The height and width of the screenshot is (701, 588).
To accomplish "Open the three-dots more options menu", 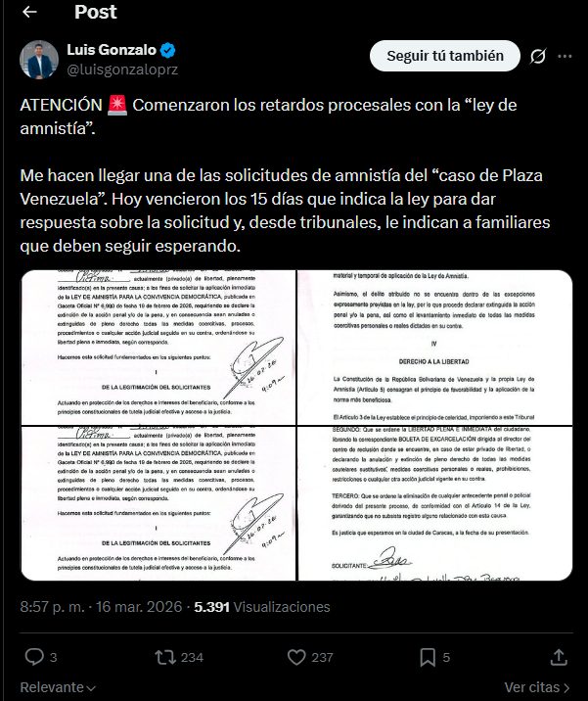I will pos(565,57).
